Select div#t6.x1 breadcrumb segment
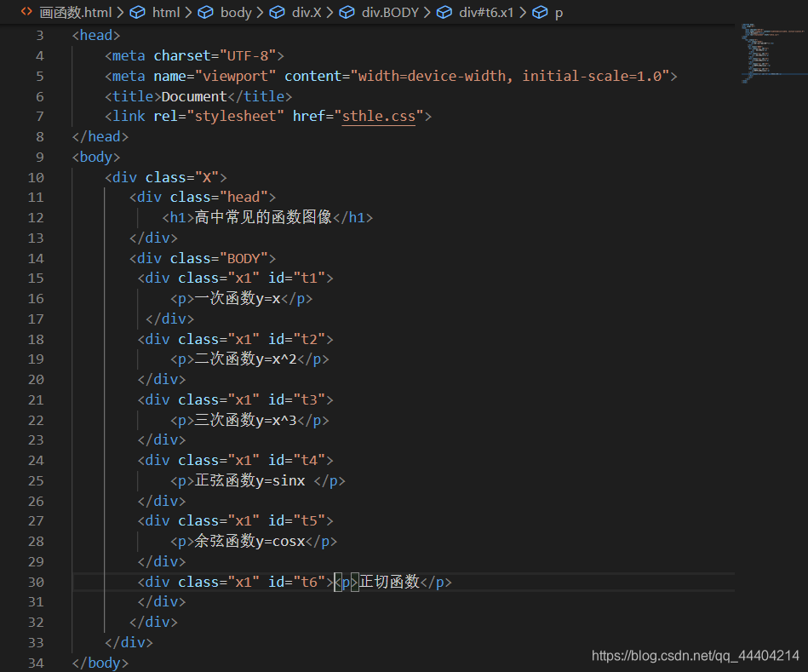808x672 pixels. pyautogui.click(x=486, y=12)
